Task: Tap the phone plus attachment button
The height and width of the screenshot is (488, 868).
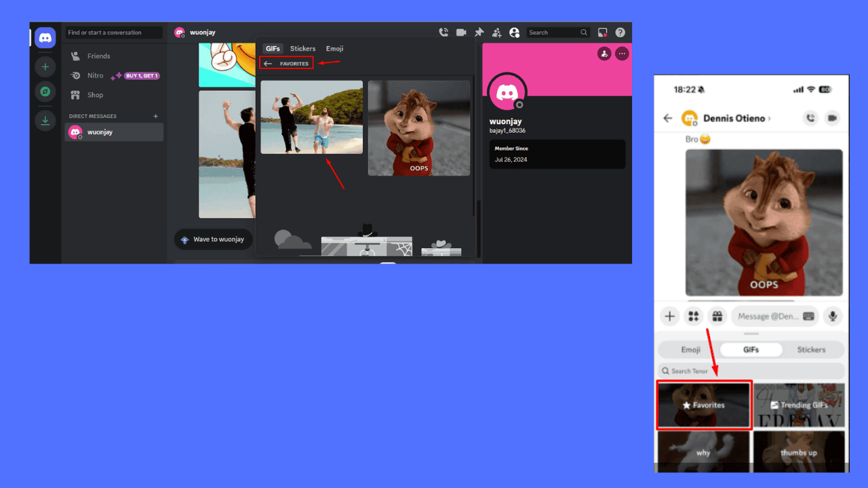Action: [670, 316]
